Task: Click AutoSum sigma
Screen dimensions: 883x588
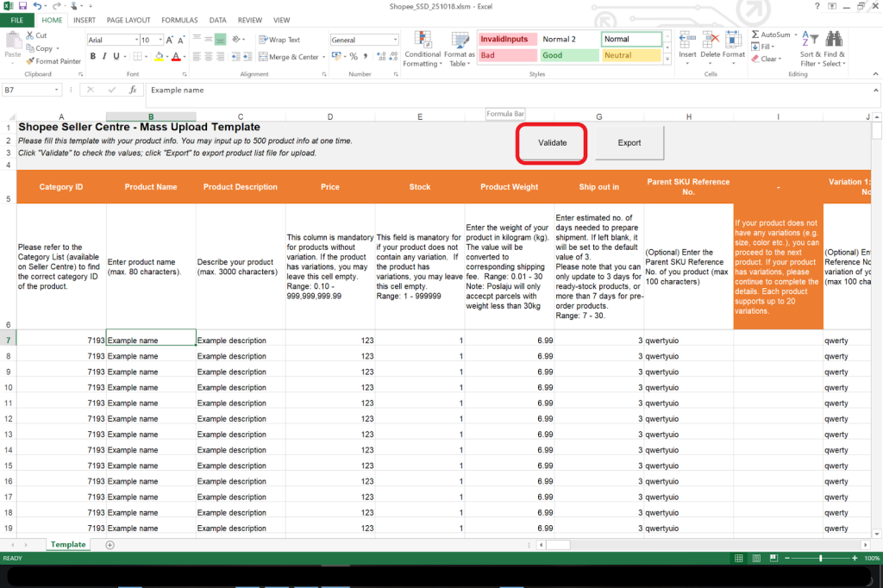Action: point(771,35)
